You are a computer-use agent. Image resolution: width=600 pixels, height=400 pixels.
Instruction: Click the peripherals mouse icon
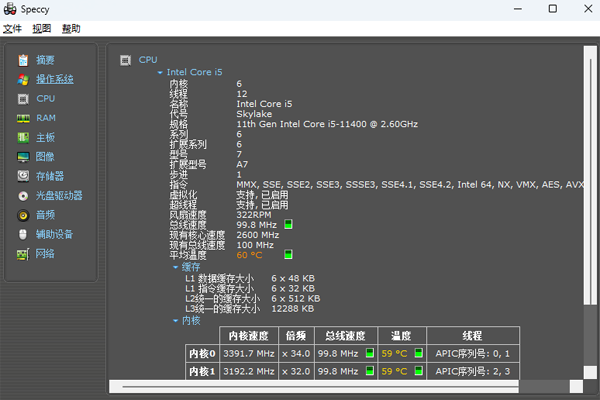coord(23,235)
